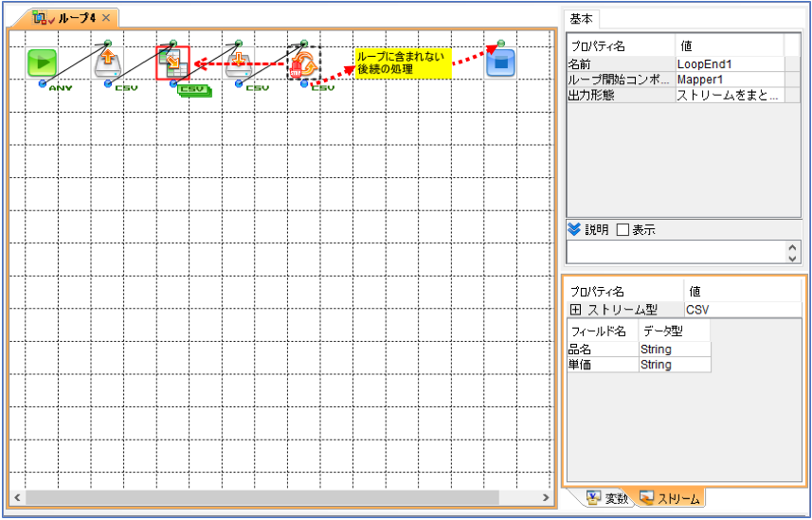The width and height of the screenshot is (812, 520).
Task: Click the green stacked CSV stream icon
Action: (x=195, y=91)
